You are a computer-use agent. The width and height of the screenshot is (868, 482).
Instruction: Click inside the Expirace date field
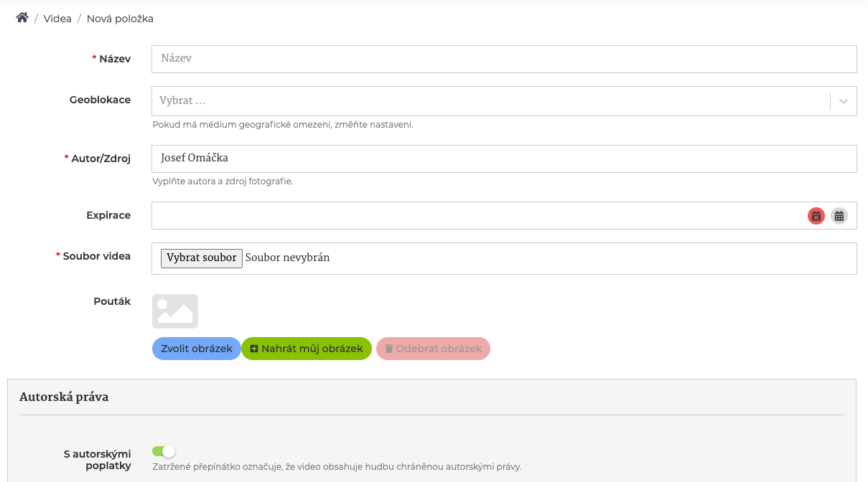click(x=474, y=216)
